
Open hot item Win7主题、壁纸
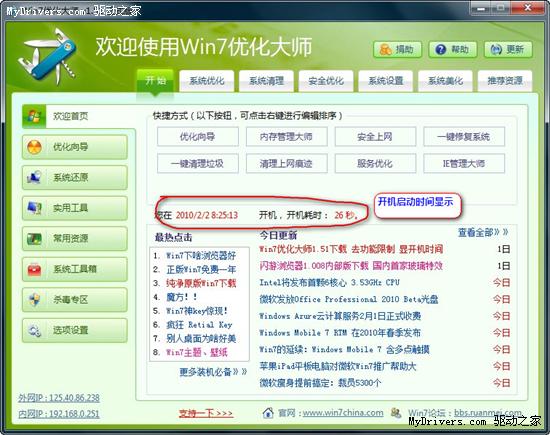[197, 352]
